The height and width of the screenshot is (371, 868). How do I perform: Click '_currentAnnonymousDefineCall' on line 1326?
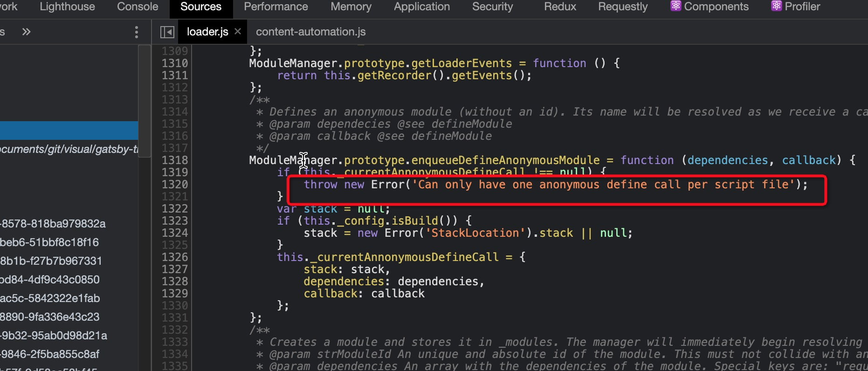(405, 257)
